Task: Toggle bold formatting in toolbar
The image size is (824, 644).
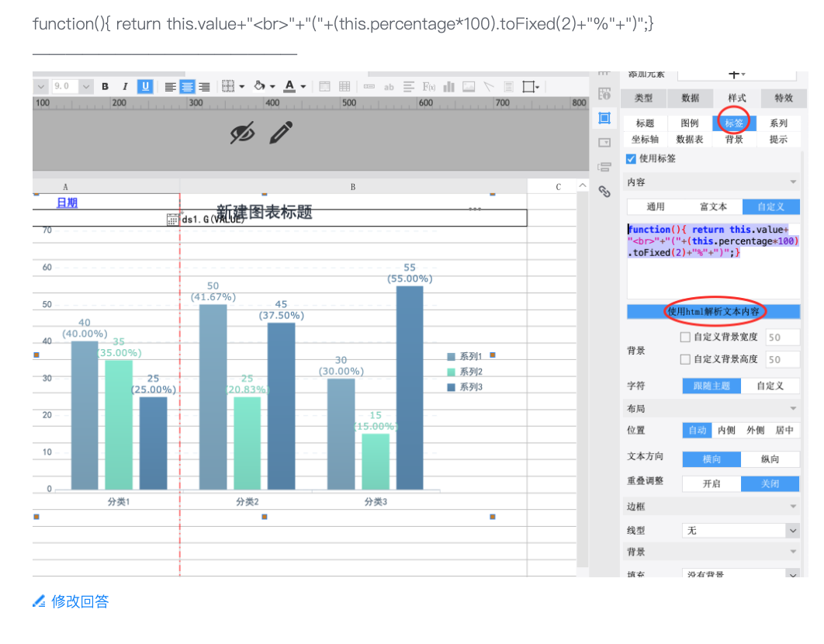Action: (x=105, y=87)
